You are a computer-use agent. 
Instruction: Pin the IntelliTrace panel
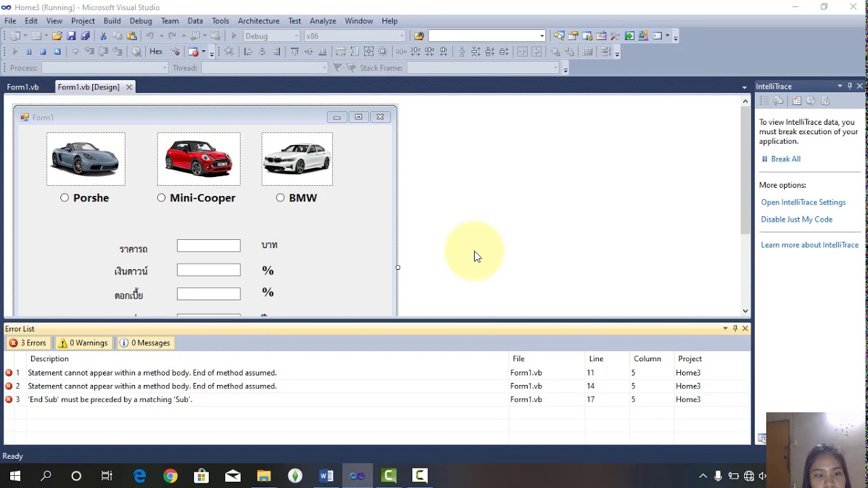pyautogui.click(x=850, y=86)
